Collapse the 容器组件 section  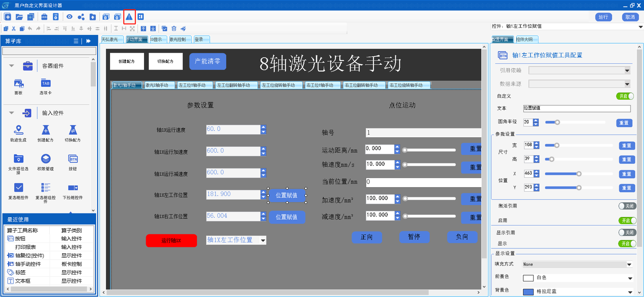point(12,66)
